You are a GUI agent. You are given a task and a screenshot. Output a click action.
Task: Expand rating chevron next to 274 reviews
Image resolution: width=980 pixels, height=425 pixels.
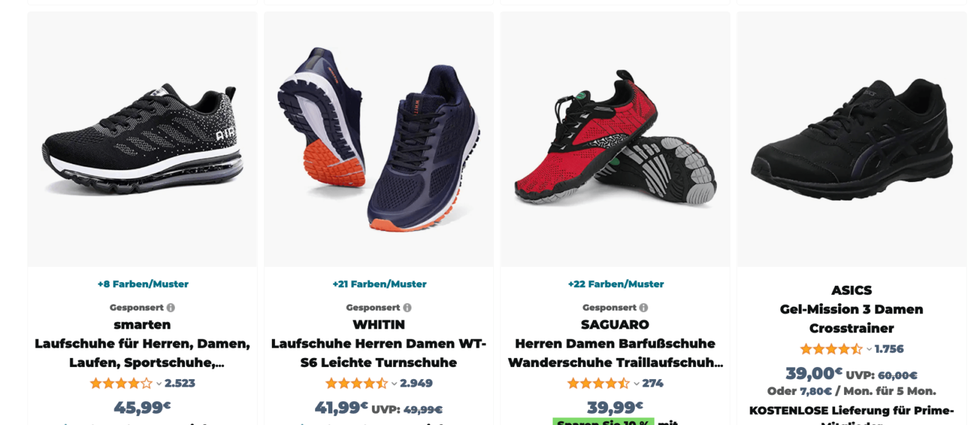tap(636, 384)
